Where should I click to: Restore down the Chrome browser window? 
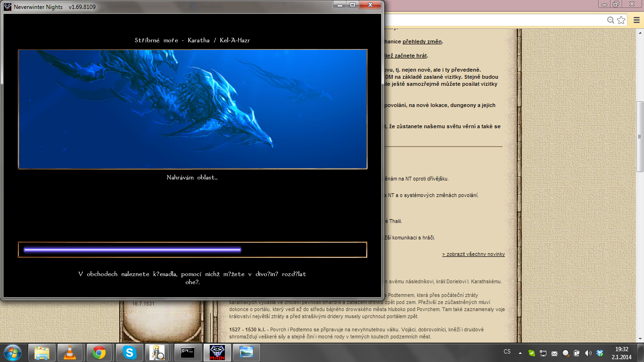pos(616,4)
